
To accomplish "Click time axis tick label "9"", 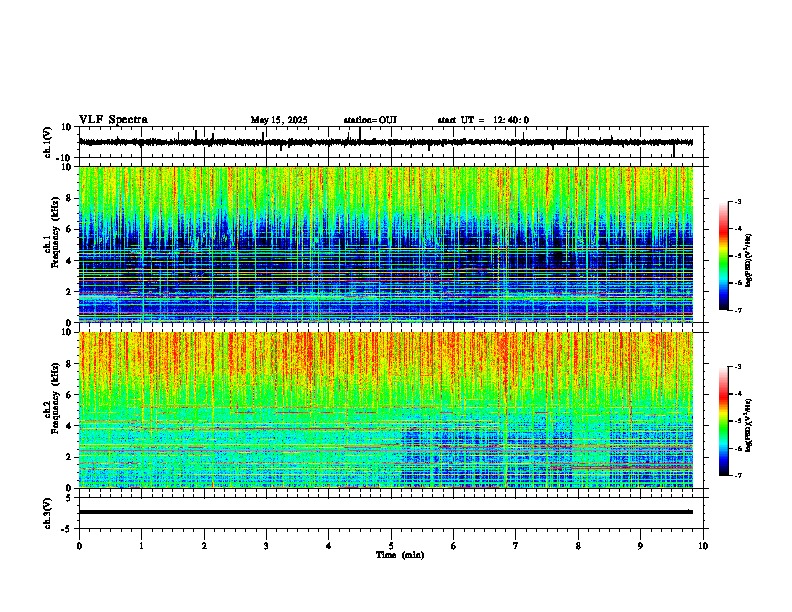I will pyautogui.click(x=640, y=546).
